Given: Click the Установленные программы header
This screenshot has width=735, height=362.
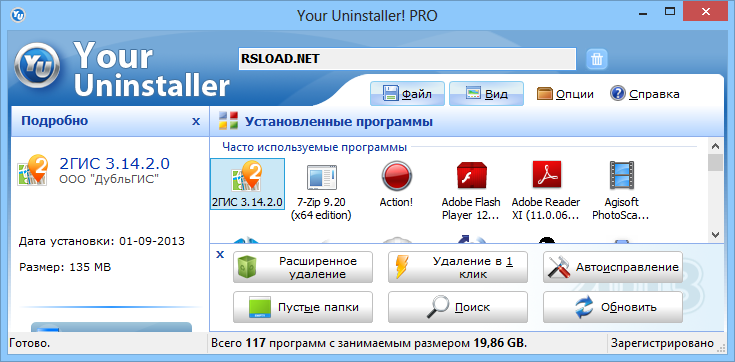Looking at the screenshot, I should click(x=338, y=122).
